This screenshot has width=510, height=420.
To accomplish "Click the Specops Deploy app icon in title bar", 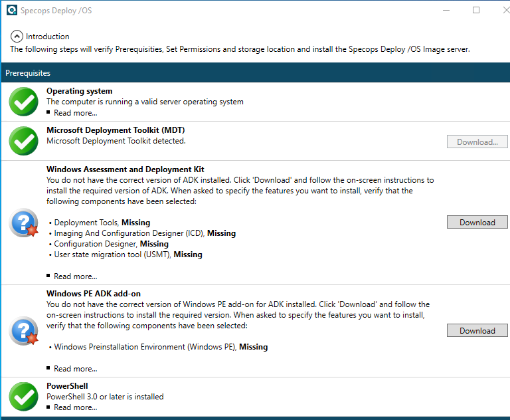I will tap(12, 10).
